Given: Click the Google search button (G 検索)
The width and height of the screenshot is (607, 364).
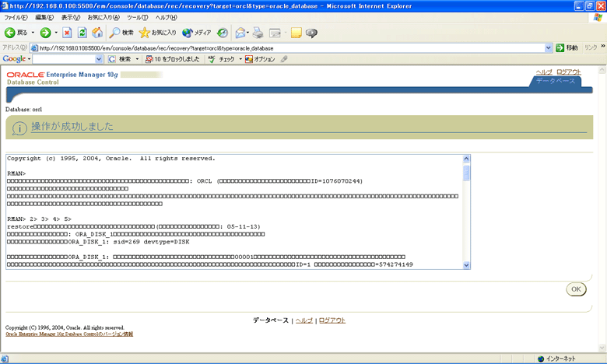Looking at the screenshot, I should click(x=120, y=59).
